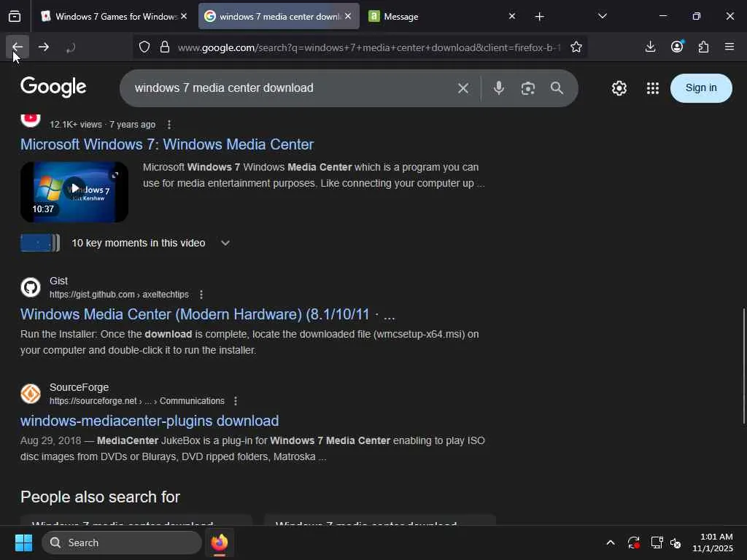This screenshot has height=560, width=747.
Task: Click the page vertical scrollbar
Action: tap(743, 366)
